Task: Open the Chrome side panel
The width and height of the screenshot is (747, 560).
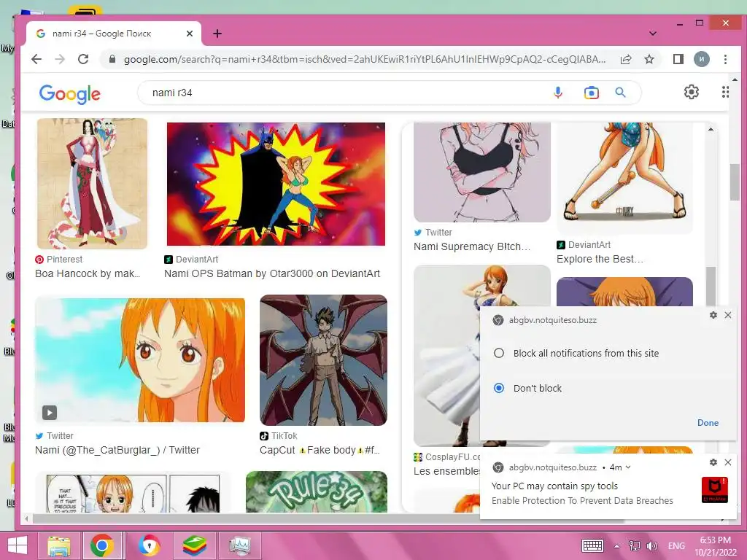Action: [x=678, y=59]
